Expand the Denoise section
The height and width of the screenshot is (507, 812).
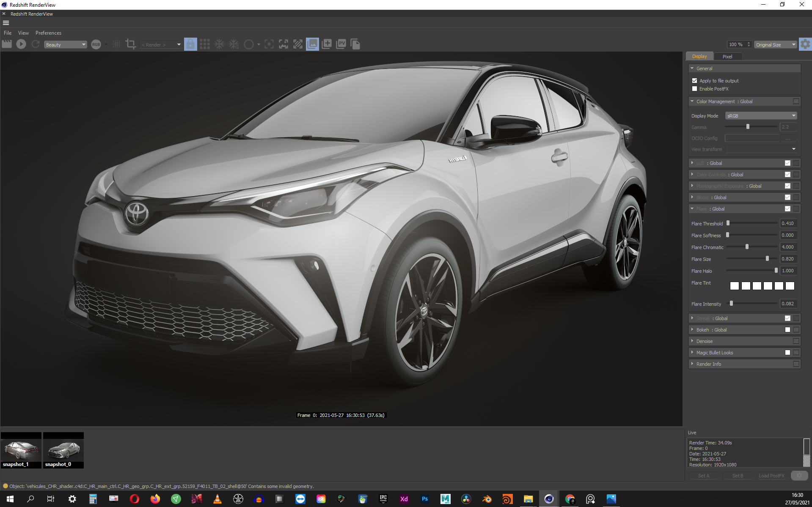click(x=705, y=341)
